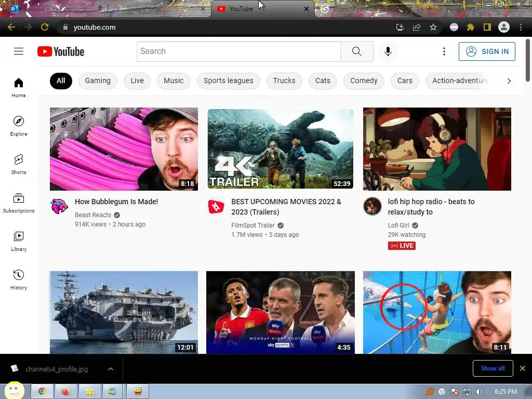Select the Comedy filter chip
Viewport: 532px width, 399px height.
click(364, 81)
